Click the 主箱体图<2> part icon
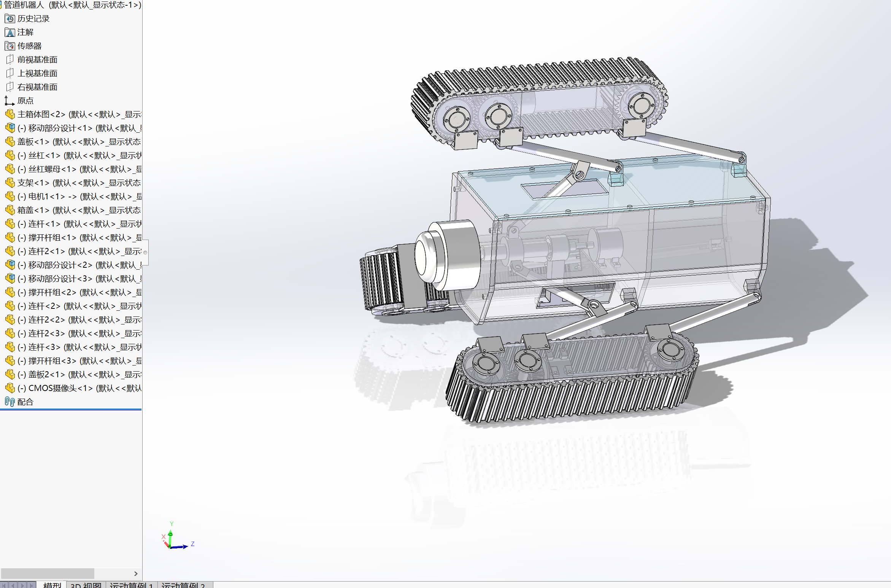The width and height of the screenshot is (891, 588). (x=10, y=114)
